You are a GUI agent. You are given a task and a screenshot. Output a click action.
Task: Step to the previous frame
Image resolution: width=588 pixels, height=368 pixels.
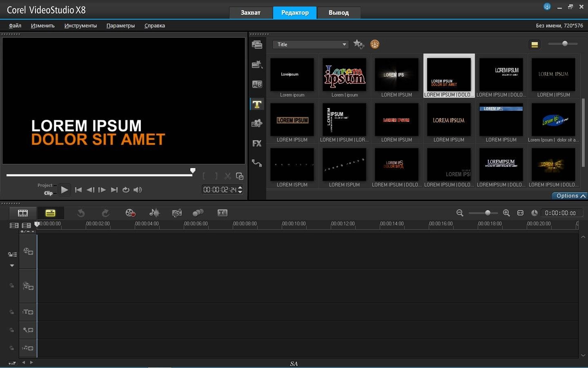[x=90, y=190]
